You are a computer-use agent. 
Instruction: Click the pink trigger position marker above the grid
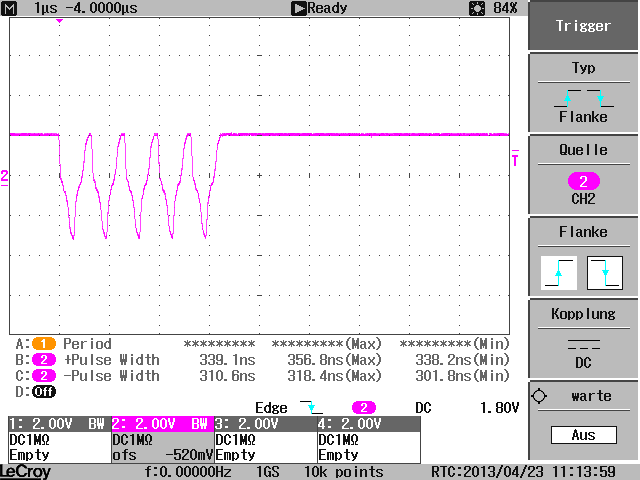pyautogui.click(x=60, y=21)
